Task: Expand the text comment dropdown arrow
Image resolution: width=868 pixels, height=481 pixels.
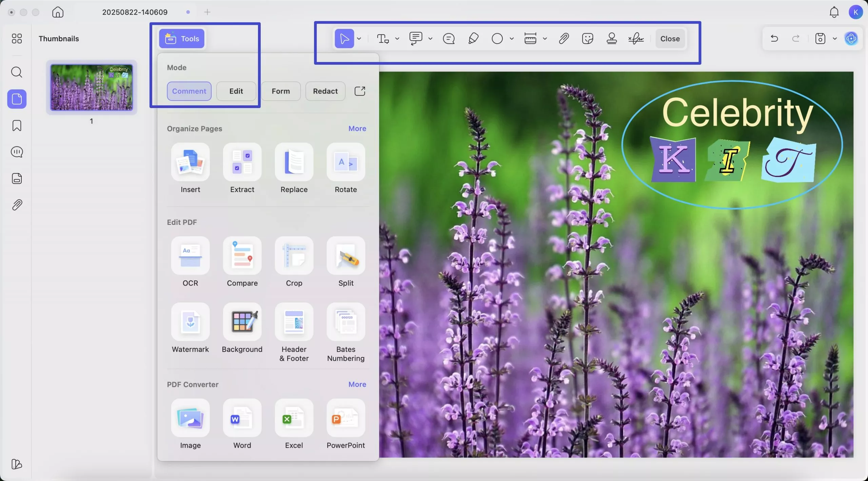Action: click(397, 39)
